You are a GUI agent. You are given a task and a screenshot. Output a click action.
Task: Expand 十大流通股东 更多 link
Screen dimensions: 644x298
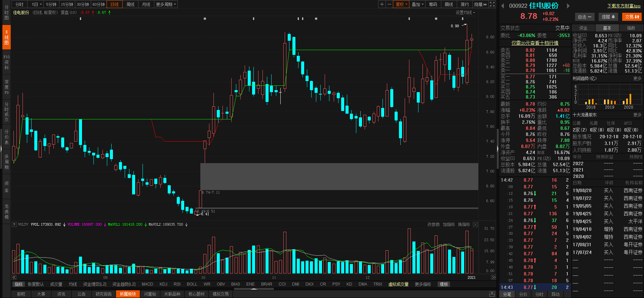637,115
